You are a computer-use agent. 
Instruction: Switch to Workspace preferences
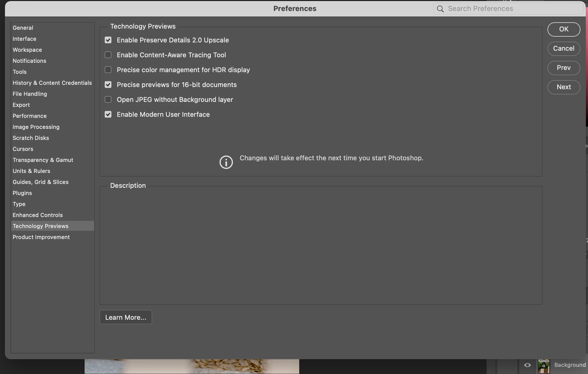point(53,50)
